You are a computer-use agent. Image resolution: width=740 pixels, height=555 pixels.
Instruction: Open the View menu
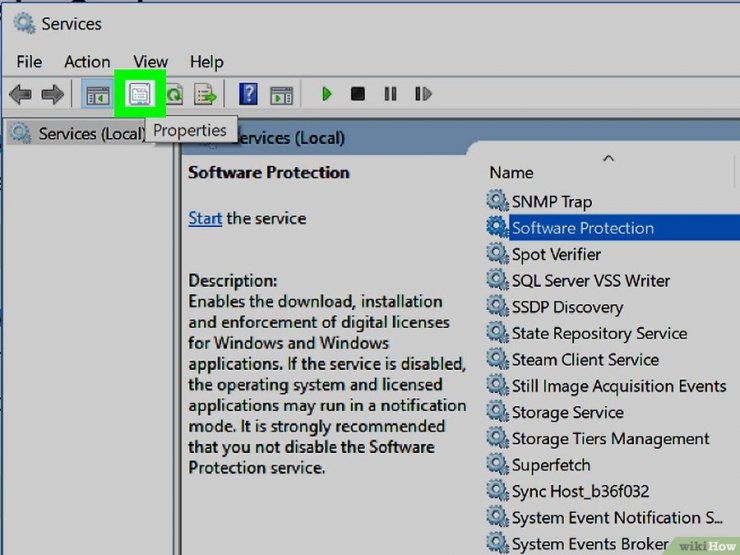click(x=150, y=62)
